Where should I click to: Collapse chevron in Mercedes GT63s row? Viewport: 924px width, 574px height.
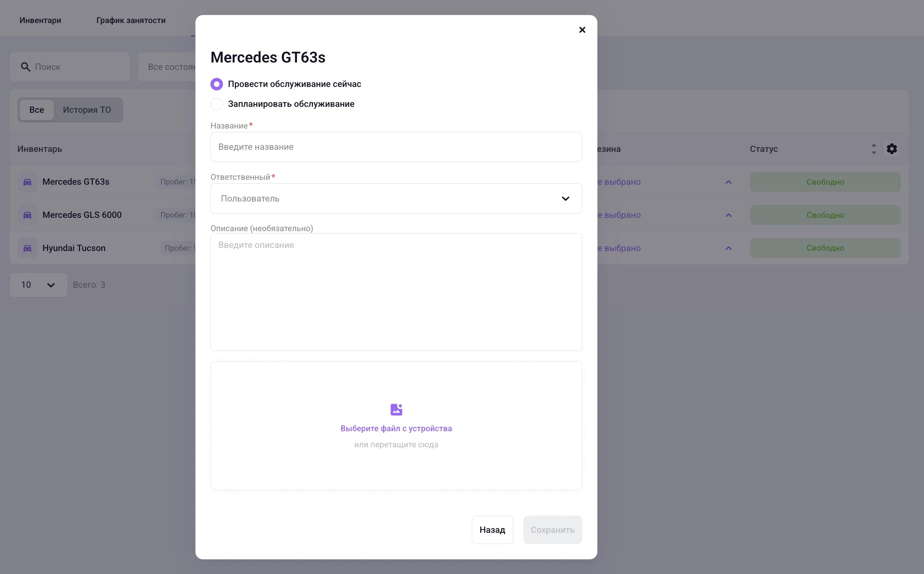pos(728,182)
